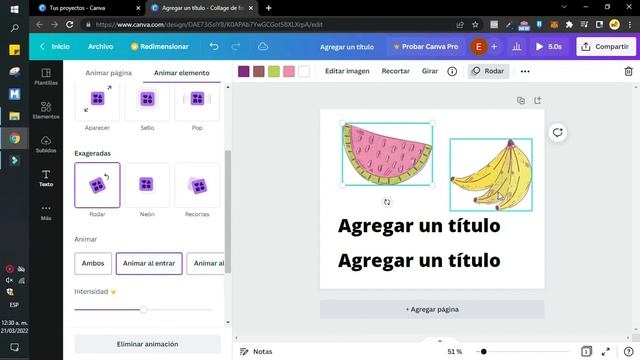The image size is (640, 360).
Task: Open the page grid view icon
Action: point(586,351)
